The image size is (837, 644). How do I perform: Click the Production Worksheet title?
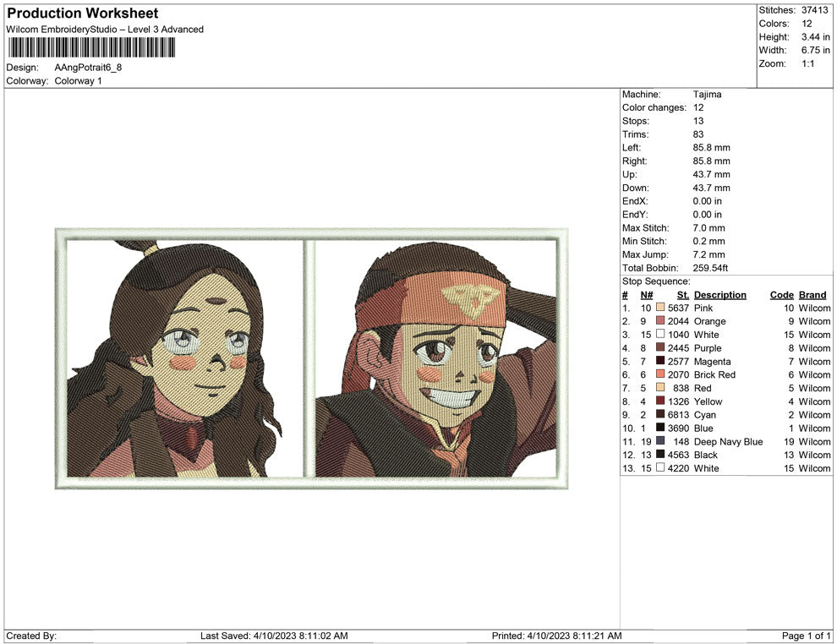click(83, 14)
